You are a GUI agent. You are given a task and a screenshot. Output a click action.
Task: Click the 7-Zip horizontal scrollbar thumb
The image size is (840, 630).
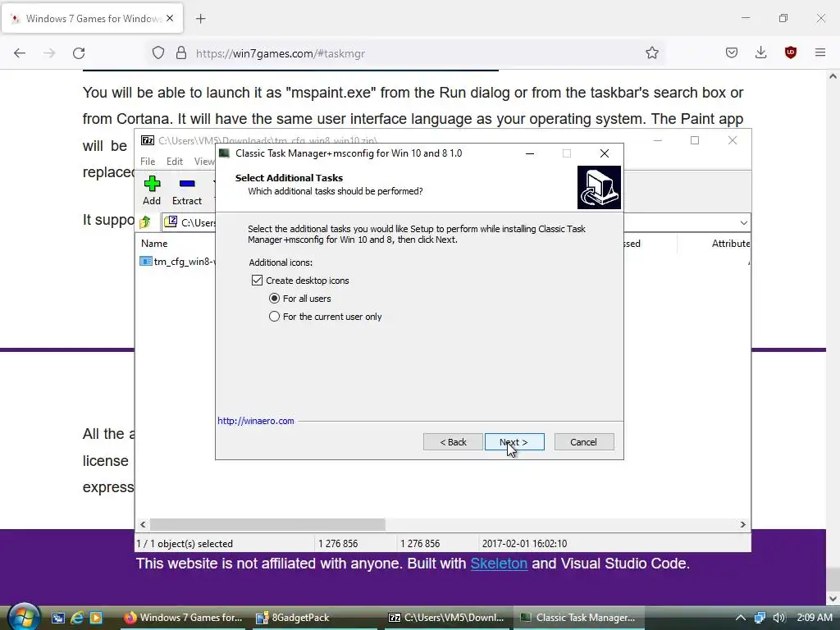(267, 524)
